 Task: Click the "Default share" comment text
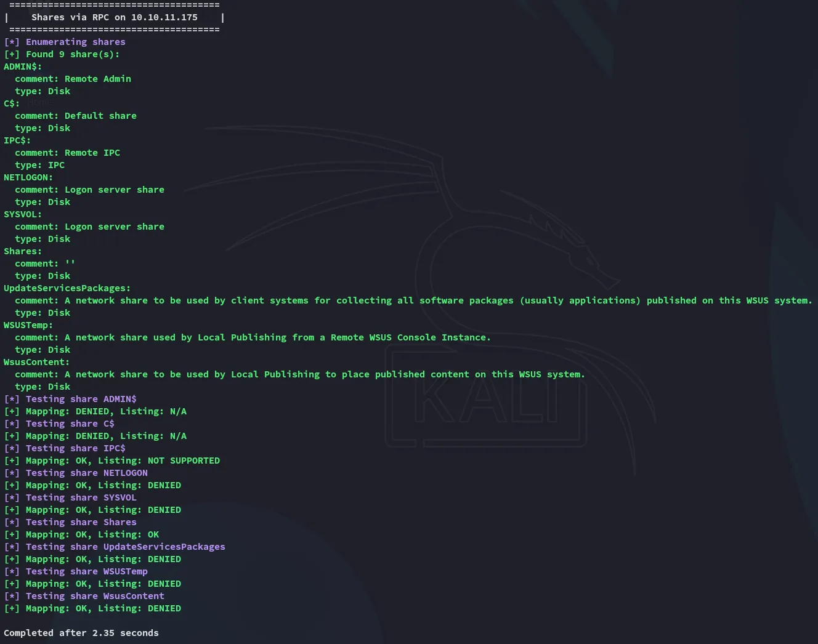[x=100, y=116]
